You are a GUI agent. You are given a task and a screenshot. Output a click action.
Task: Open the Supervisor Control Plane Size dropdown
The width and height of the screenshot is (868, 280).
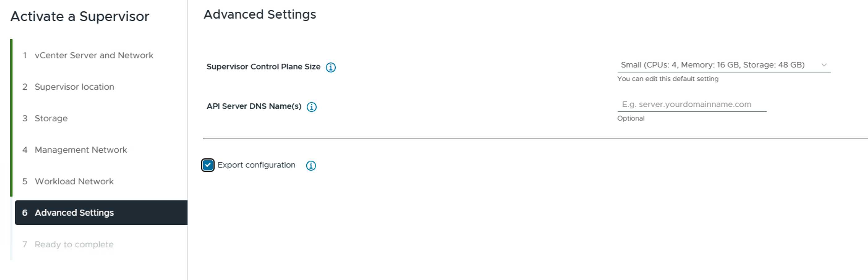[724, 65]
